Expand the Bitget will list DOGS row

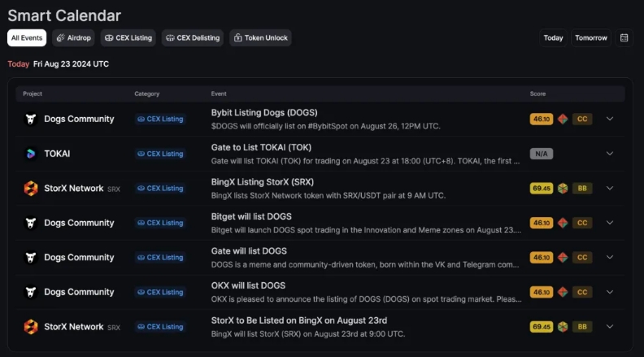point(610,223)
